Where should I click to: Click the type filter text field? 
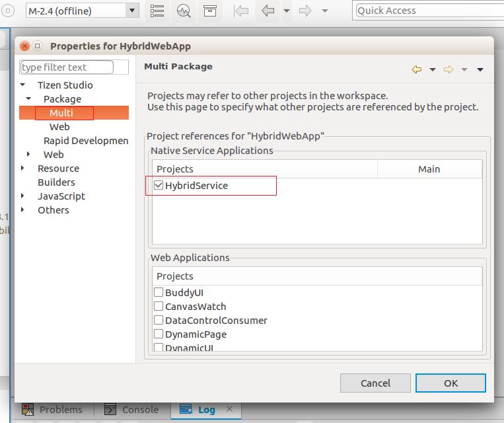click(67, 67)
